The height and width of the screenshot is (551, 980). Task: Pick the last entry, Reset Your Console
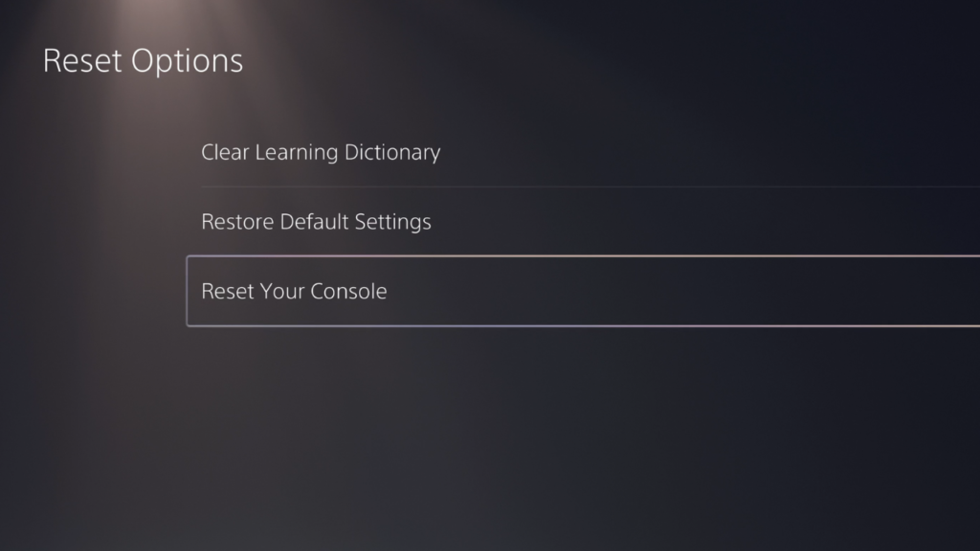pyautogui.click(x=583, y=291)
